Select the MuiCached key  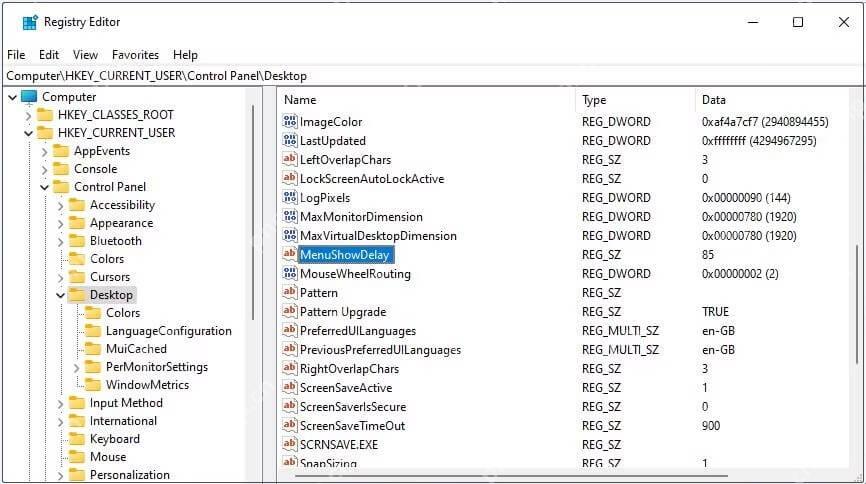[x=136, y=349]
